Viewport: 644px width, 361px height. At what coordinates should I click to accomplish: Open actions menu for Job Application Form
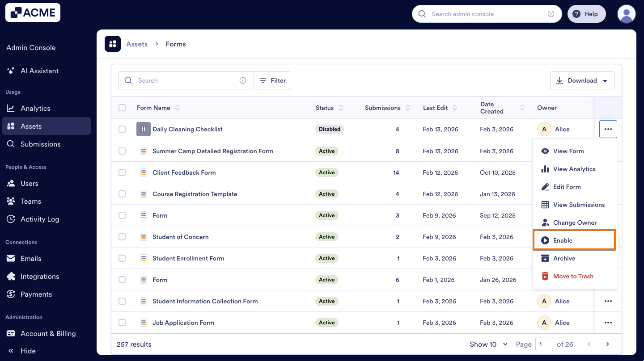[x=608, y=323]
